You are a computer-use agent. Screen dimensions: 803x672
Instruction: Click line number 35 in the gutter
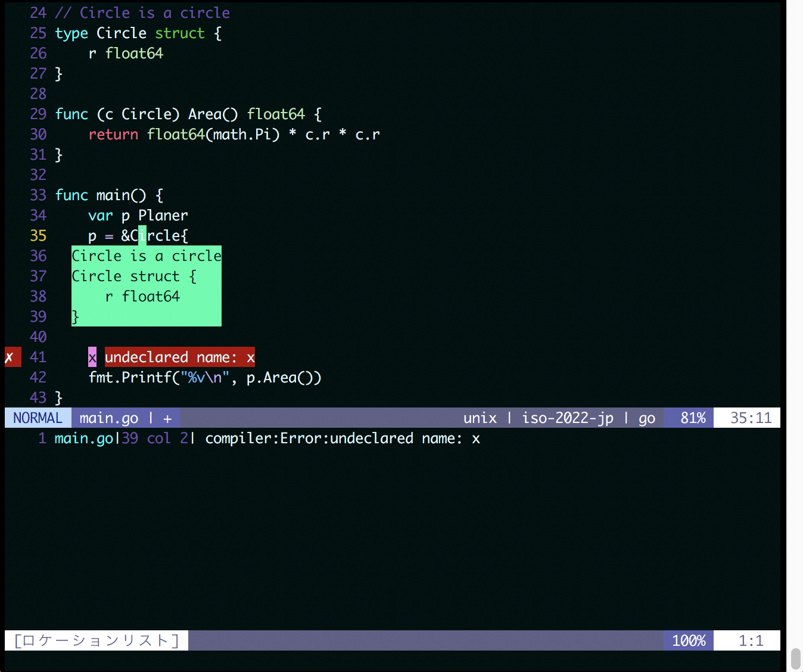tap(38, 235)
